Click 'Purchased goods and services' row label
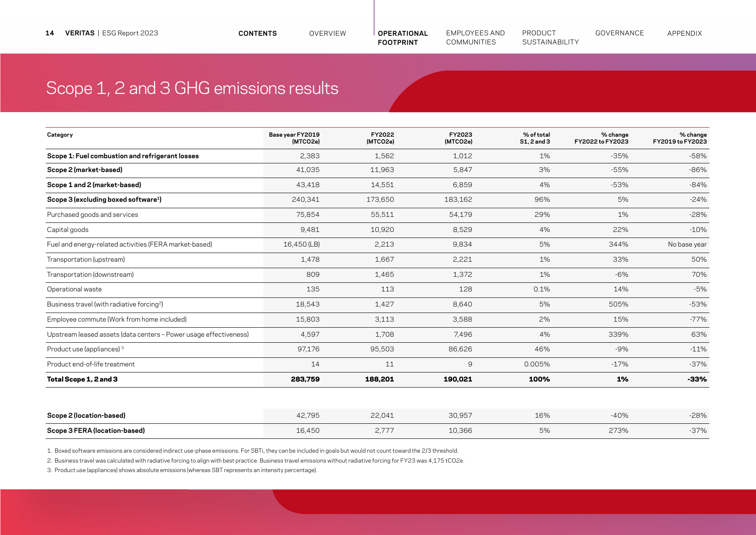The height and width of the screenshot is (535, 756). point(93,215)
